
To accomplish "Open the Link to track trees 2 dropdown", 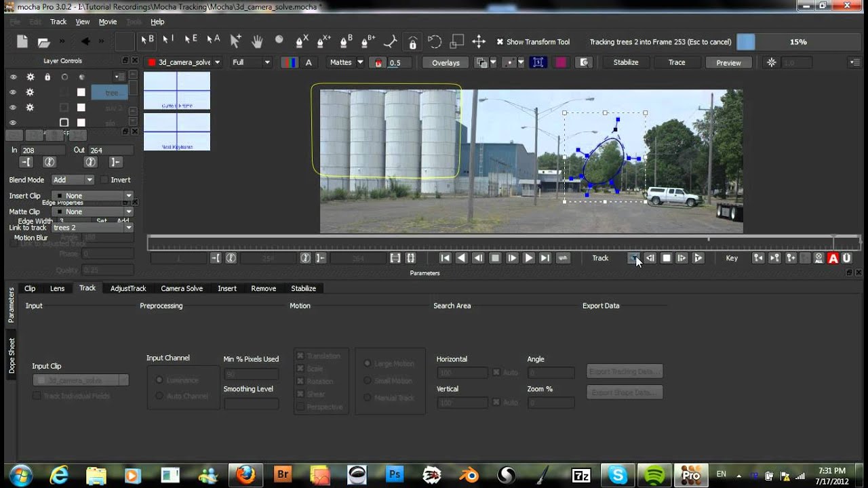I will pos(92,228).
